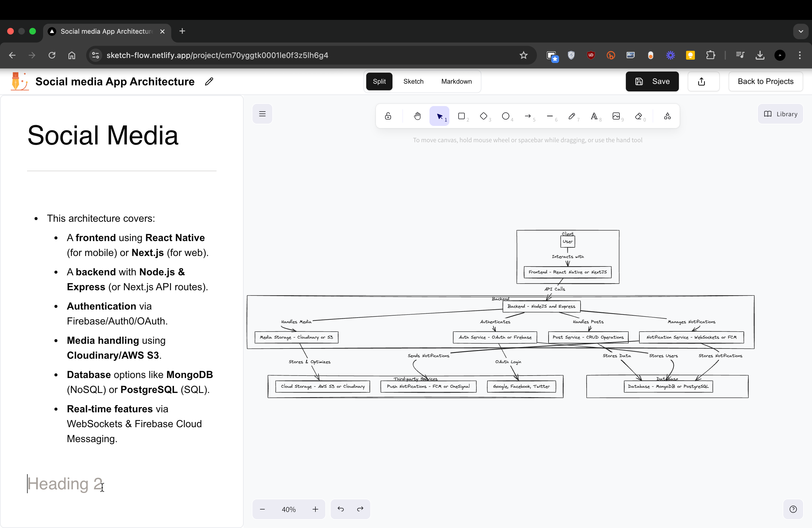Open the uBlock Origin extension

tap(591, 55)
